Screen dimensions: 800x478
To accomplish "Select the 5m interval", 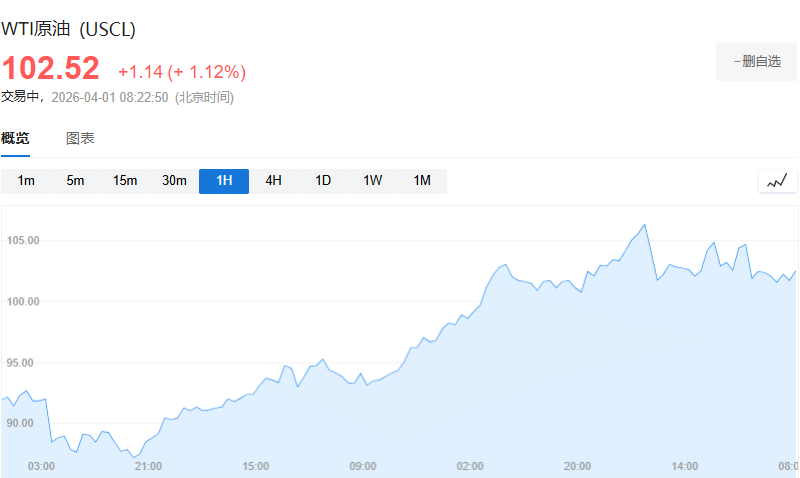I will [75, 181].
